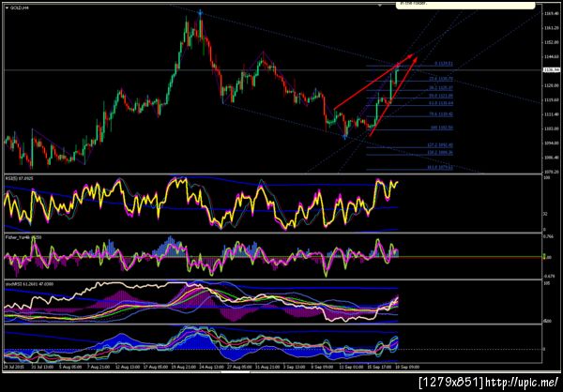Select the Fibonacci 50.0 level label
This screenshot has height=392, width=563.
(x=441, y=96)
